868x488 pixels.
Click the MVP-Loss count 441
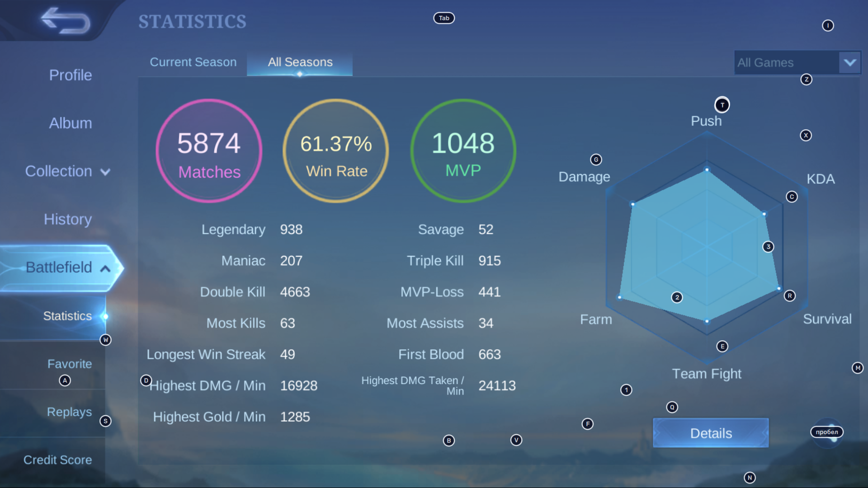coord(490,292)
